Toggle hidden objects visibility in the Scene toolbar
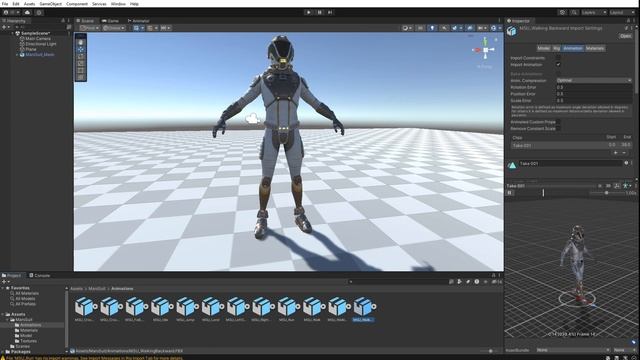 [x=470, y=28]
